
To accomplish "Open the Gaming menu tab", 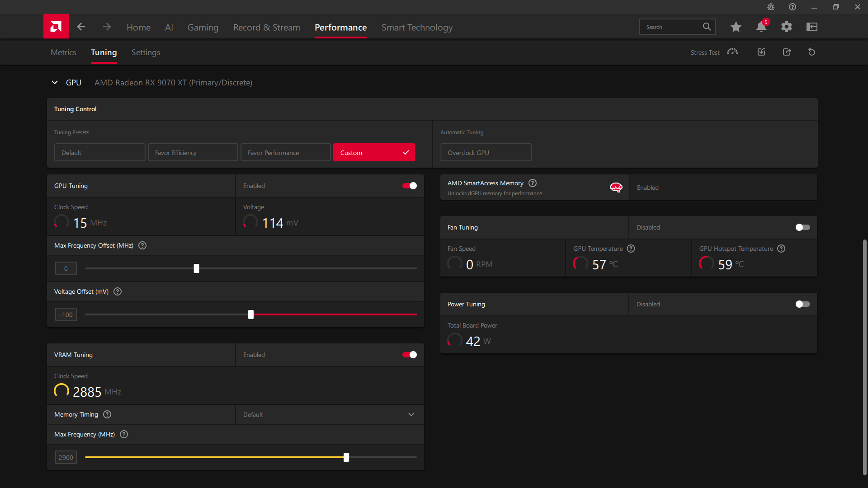I will coord(203,28).
